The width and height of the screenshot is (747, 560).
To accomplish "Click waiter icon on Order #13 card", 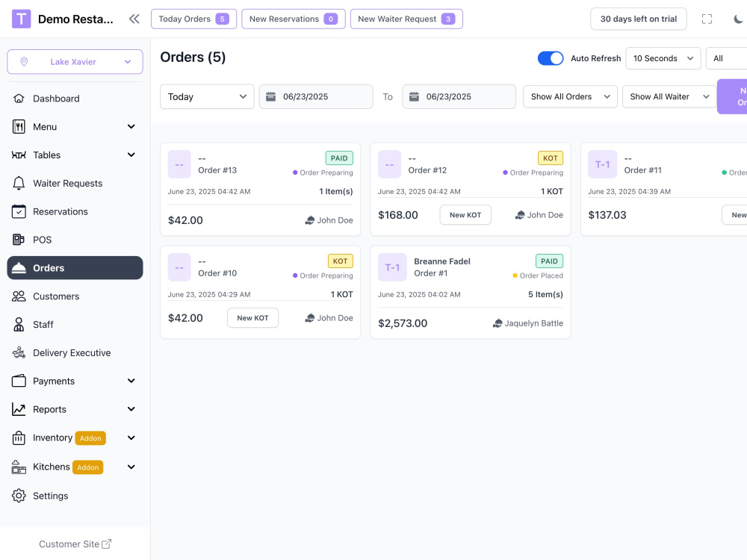I will (310, 220).
